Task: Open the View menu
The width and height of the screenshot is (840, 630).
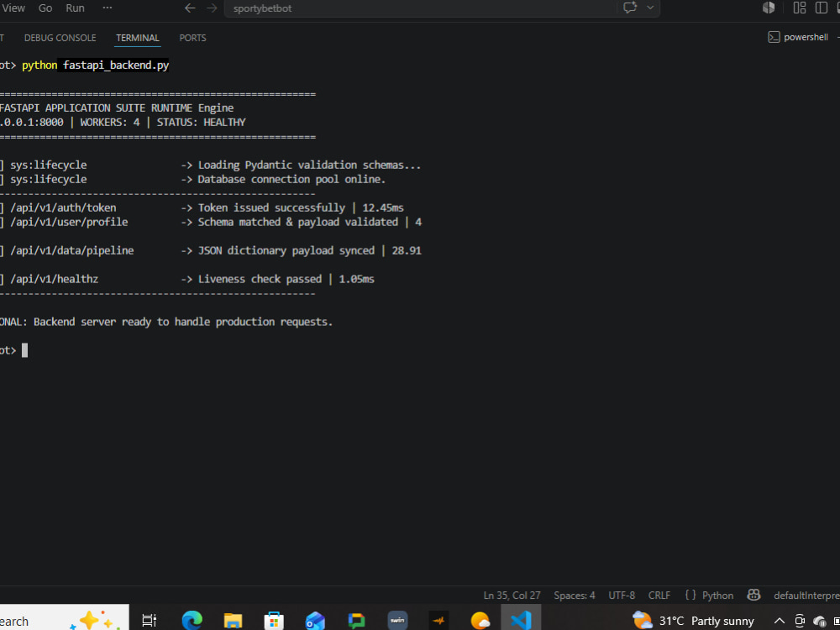Action: coord(13,8)
